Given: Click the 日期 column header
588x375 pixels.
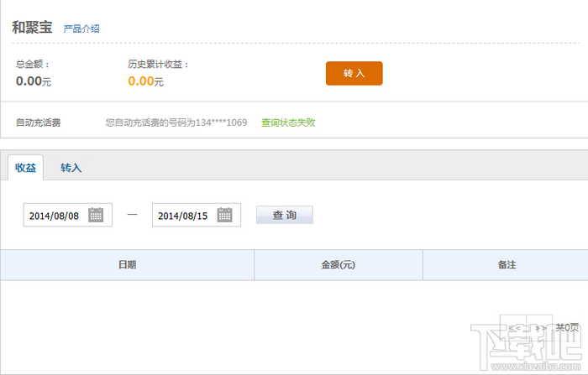Looking at the screenshot, I should pyautogui.click(x=127, y=265).
